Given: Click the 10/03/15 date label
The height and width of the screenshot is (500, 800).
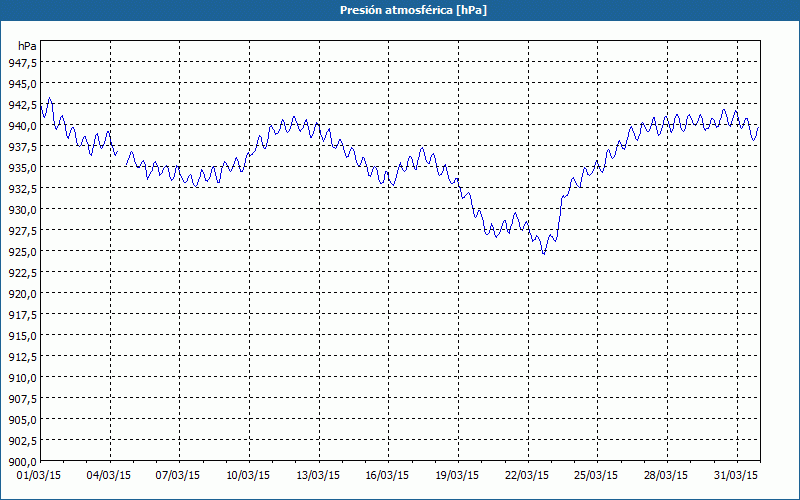Looking at the screenshot, I should pos(248,476).
